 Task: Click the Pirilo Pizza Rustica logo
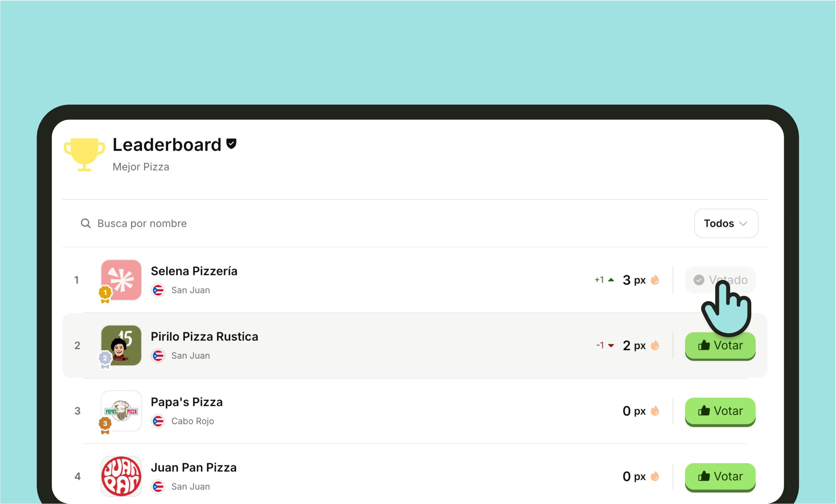coord(121,345)
